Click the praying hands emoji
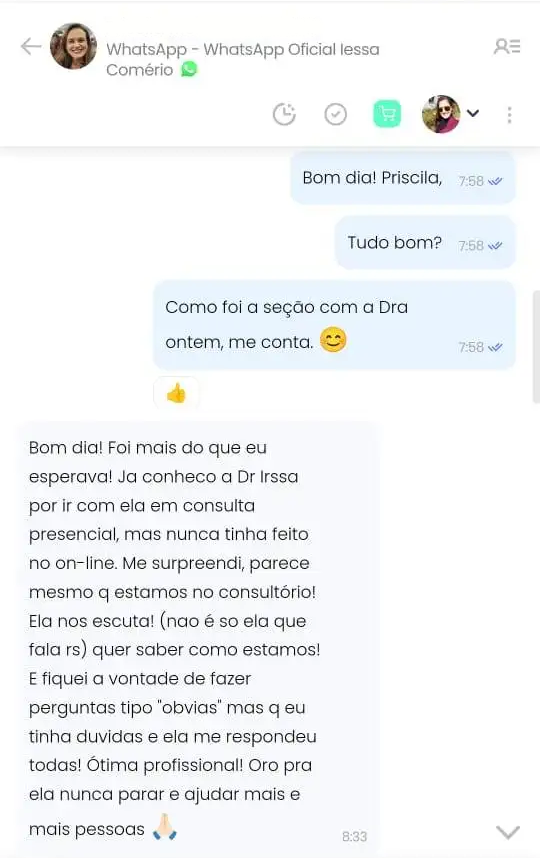Viewport: 540px width, 858px height. [165, 827]
